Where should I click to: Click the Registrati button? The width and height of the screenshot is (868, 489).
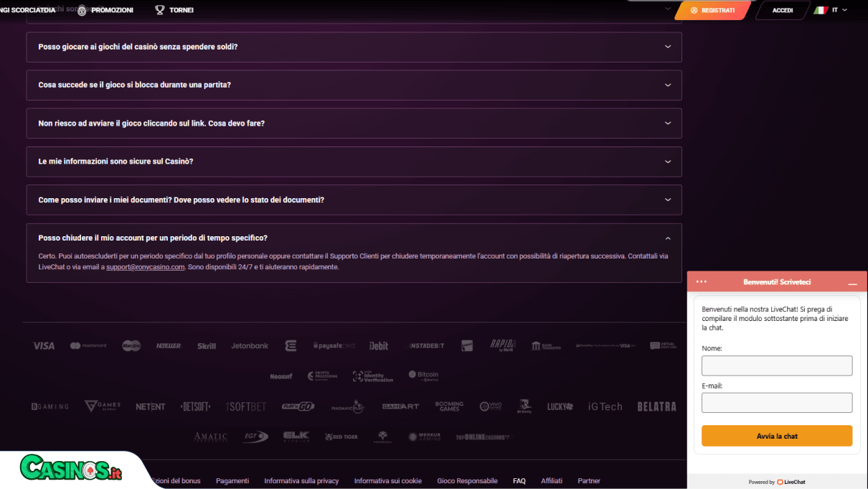[712, 10]
